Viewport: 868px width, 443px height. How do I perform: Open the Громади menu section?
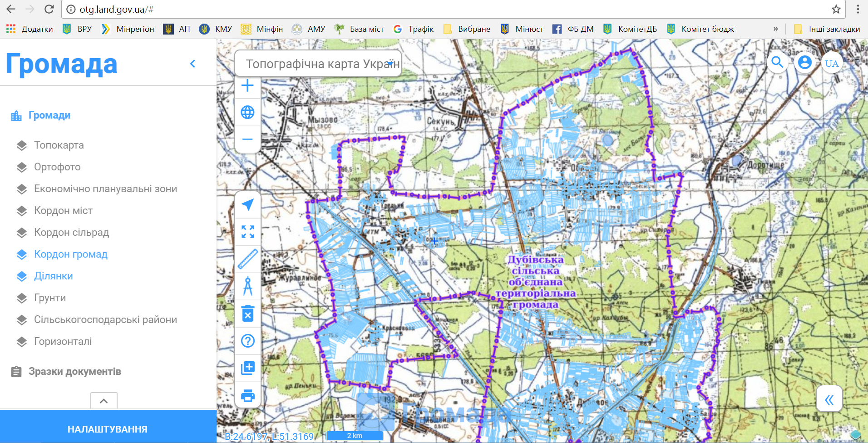pos(49,115)
